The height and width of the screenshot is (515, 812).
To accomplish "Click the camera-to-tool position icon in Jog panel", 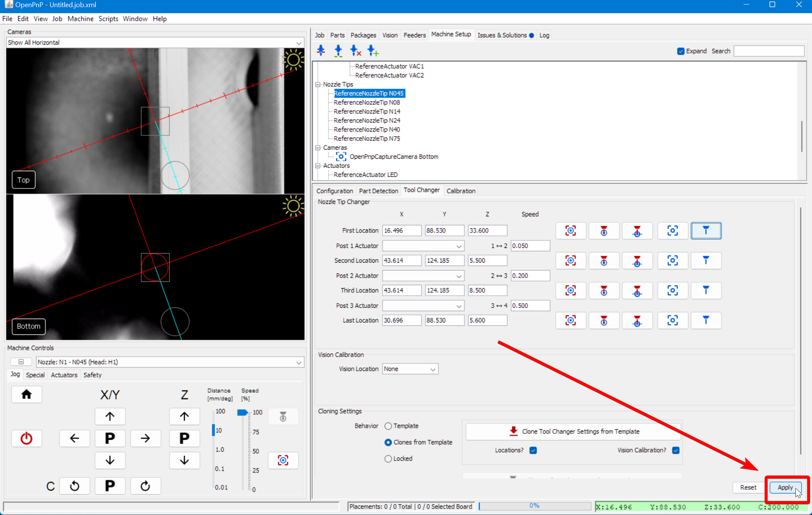I will [283, 460].
